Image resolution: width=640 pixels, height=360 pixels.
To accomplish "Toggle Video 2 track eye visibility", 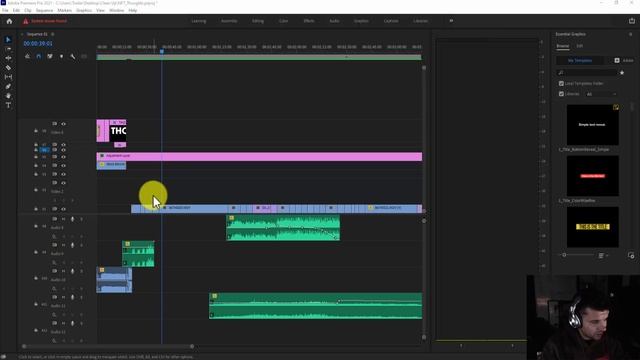I will point(64,183).
